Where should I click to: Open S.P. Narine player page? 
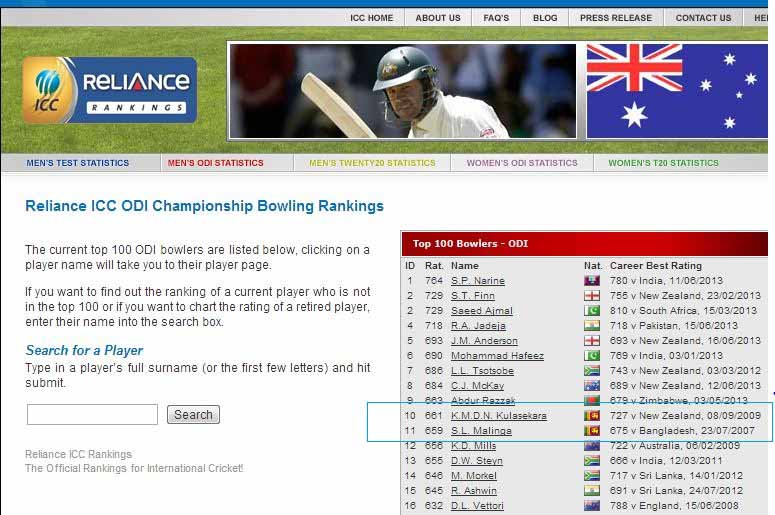478,281
